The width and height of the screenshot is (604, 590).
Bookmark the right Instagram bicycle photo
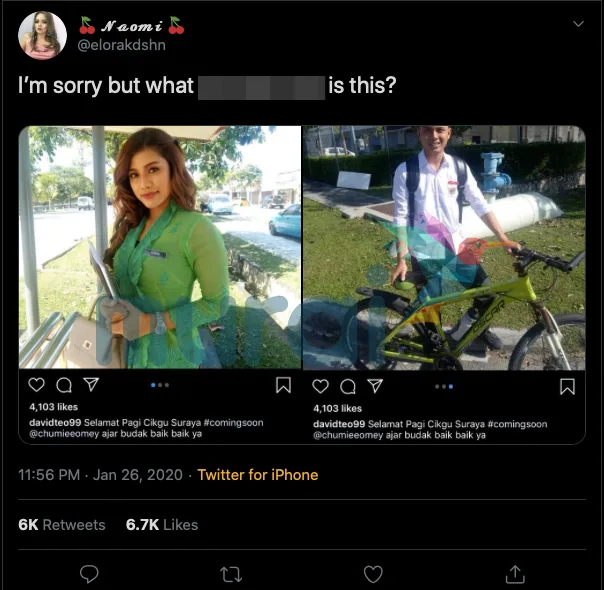click(x=567, y=385)
